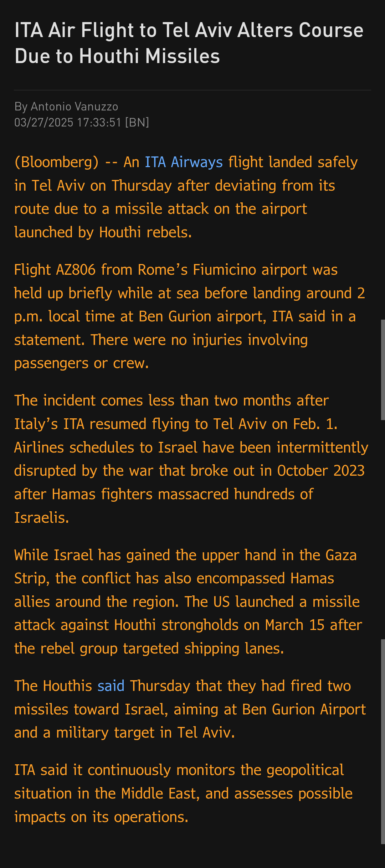Image resolution: width=385 pixels, height=868 pixels.
Task: Click the 'March 15' date text
Action: tap(295, 625)
